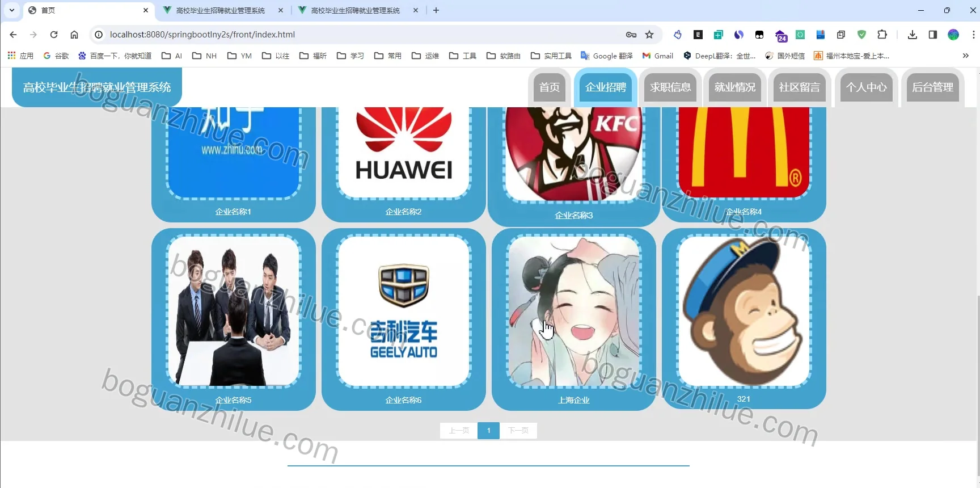Open a new browser tab
The width and height of the screenshot is (980, 488).
[x=436, y=10]
